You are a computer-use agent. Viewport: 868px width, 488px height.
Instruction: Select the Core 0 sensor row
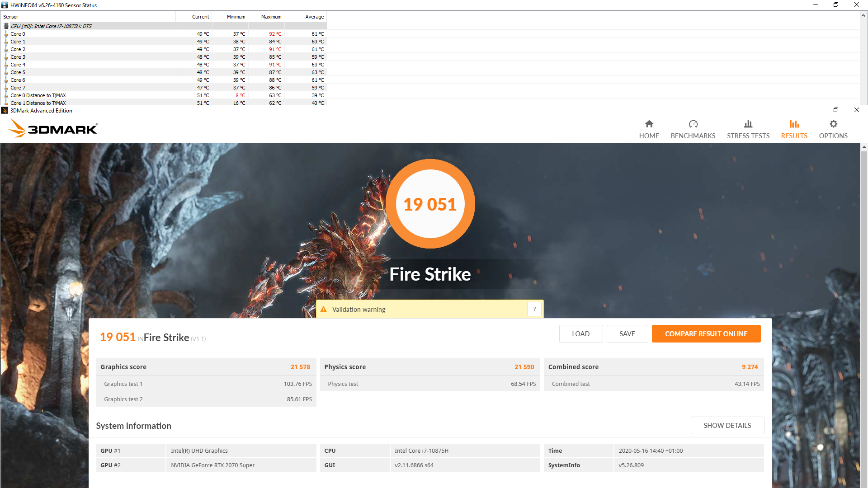(x=164, y=34)
